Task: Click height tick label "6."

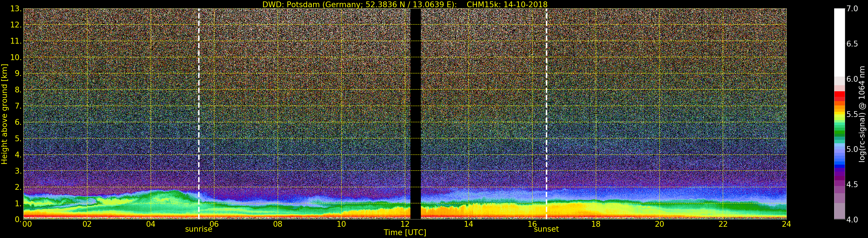Action: point(18,122)
